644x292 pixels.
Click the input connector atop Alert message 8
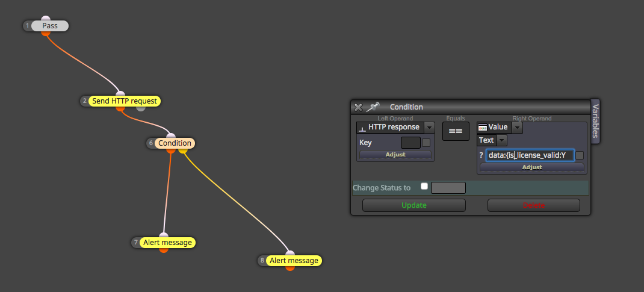290,253
